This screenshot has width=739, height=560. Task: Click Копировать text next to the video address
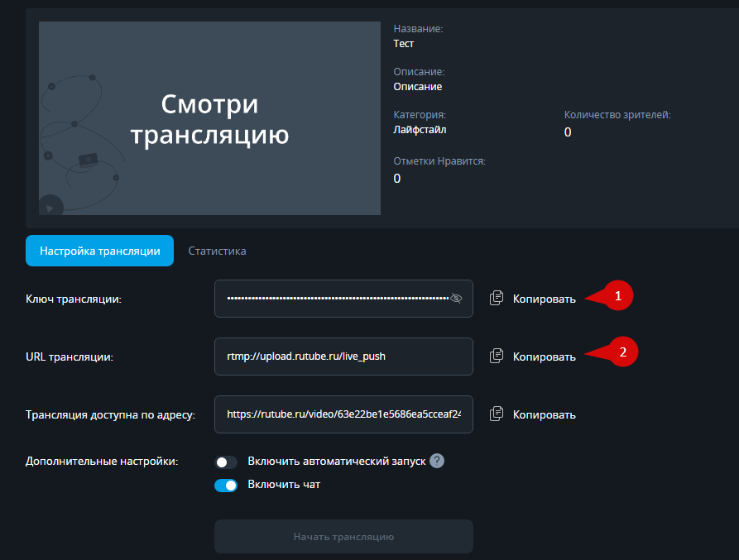tap(544, 414)
